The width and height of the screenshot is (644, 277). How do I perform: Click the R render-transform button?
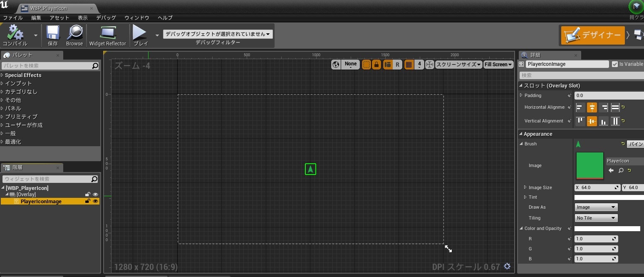(x=397, y=65)
